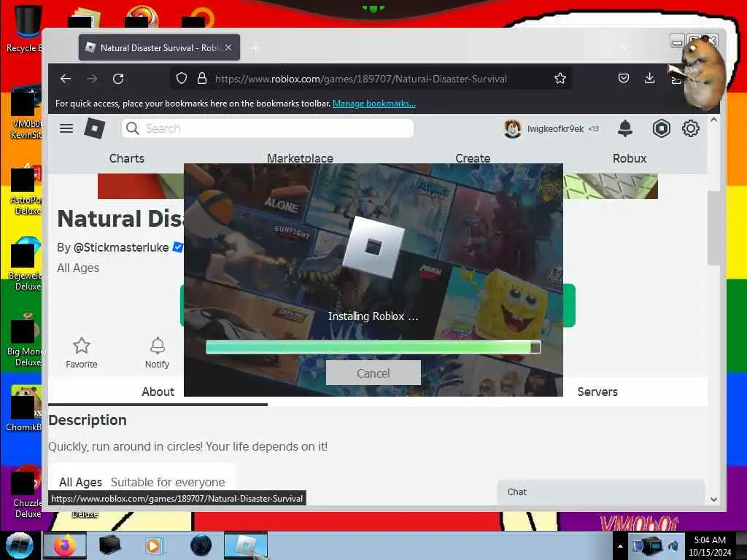Click the username lwigkeofkr9ek
747x560 pixels.
pos(555,128)
